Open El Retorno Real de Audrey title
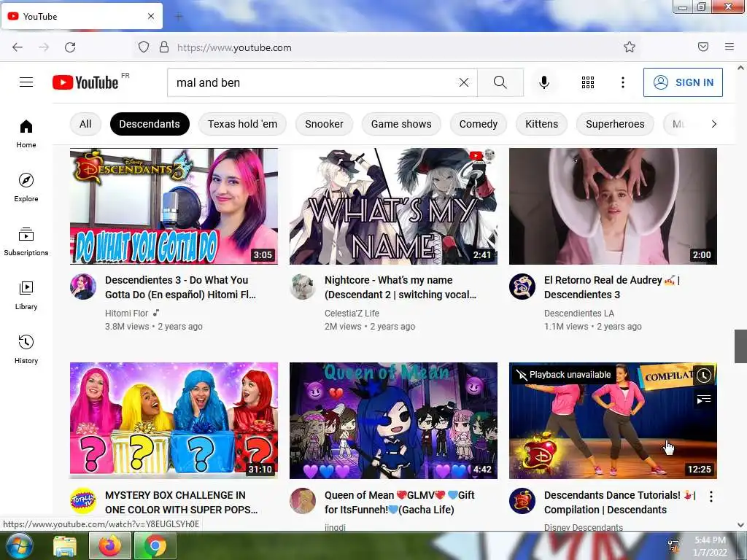The height and width of the screenshot is (560, 747). coord(612,287)
